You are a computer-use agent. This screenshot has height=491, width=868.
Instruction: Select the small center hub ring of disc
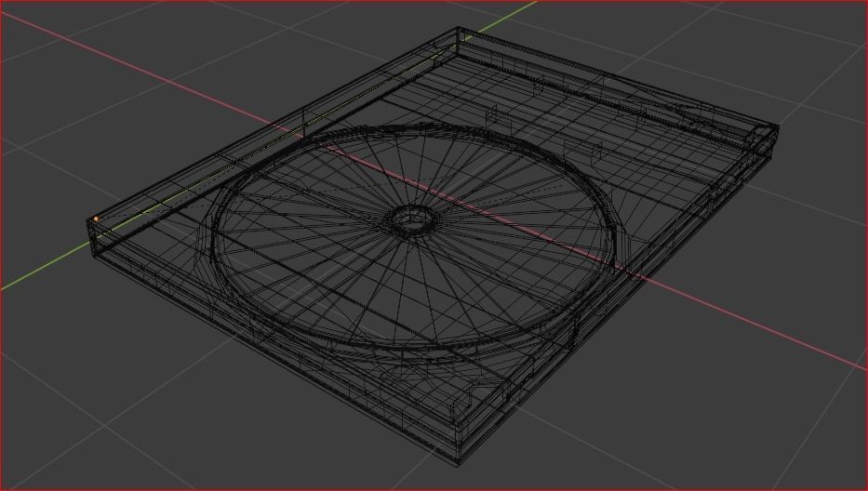413,219
